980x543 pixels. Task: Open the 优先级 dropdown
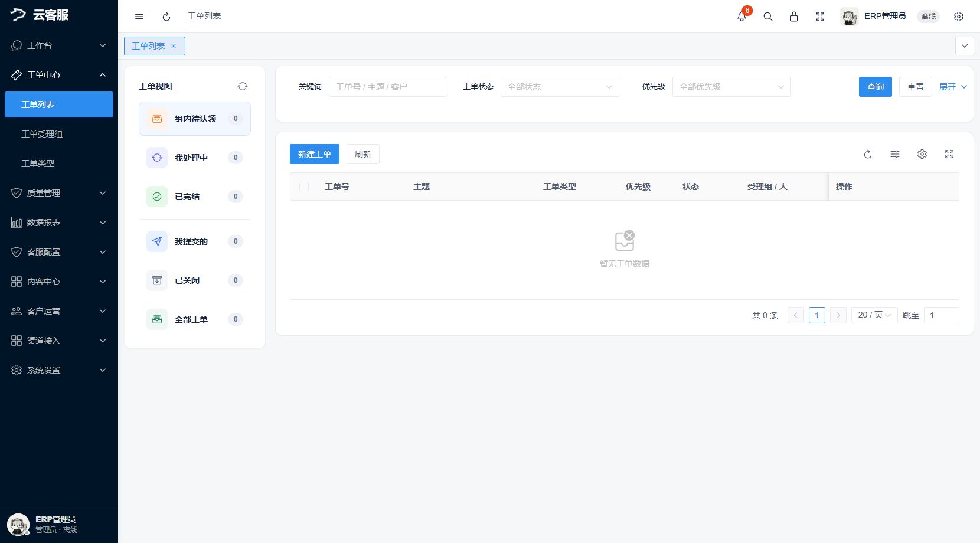point(731,87)
